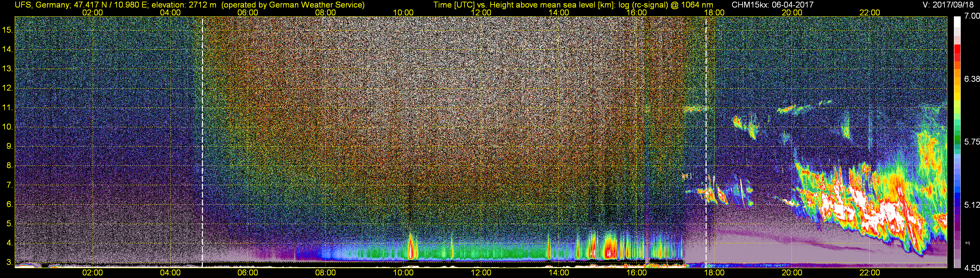Image resolution: width=980 pixels, height=278 pixels.
Task: Click the "5.12" color scale value
Action: (x=972, y=205)
